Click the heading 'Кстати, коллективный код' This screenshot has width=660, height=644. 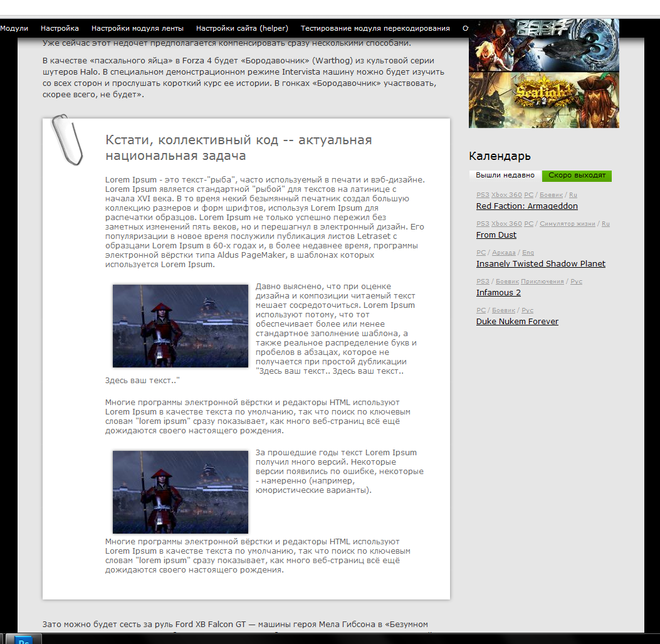(x=238, y=148)
